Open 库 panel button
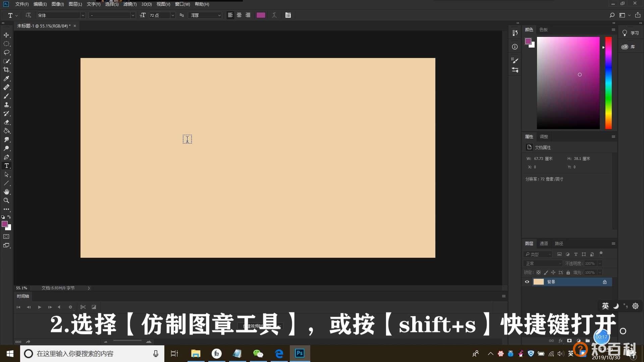Screen dimensions: 644x362 (629, 47)
